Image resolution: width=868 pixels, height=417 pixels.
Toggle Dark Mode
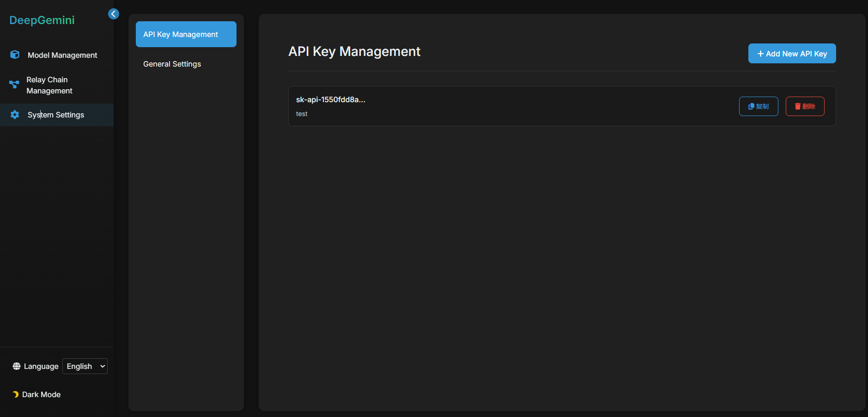point(37,394)
